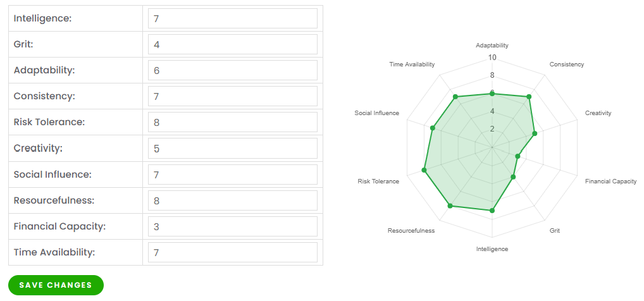Click the Resourcefulness radar data point
Screen dimensions: 644x301
click(450, 206)
